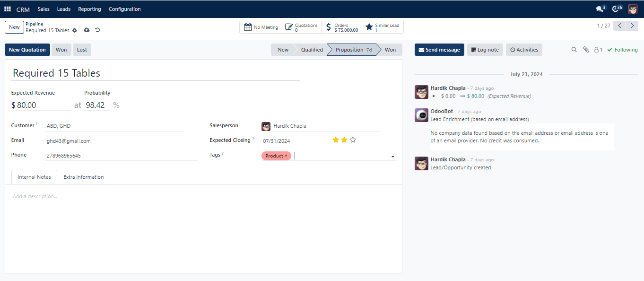Set priority to three stars

(353, 140)
